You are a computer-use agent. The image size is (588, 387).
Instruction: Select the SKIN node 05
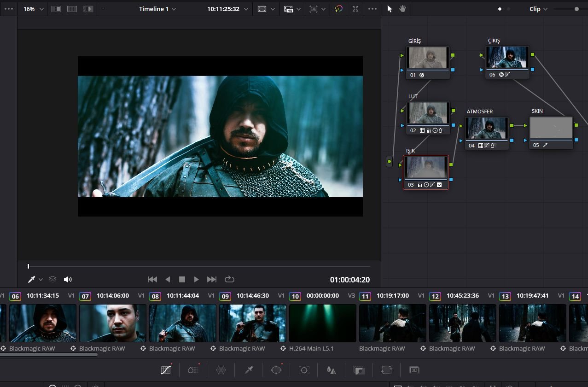pyautogui.click(x=551, y=133)
